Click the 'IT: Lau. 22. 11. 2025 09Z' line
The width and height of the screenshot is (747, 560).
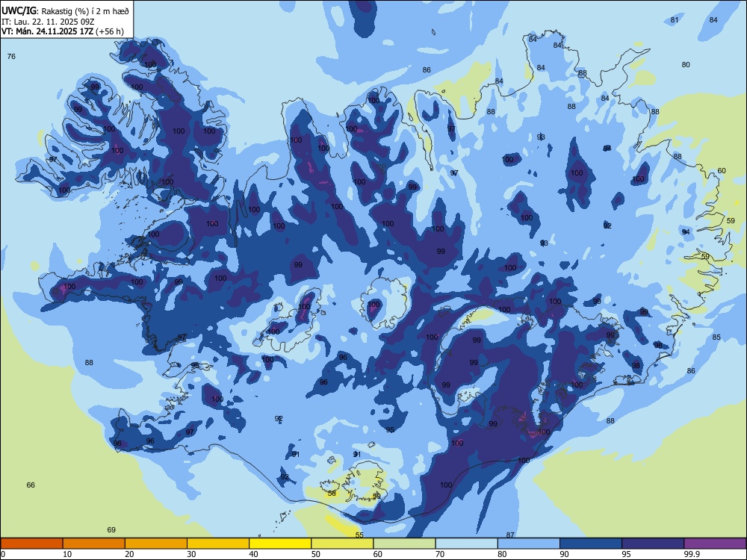point(48,22)
